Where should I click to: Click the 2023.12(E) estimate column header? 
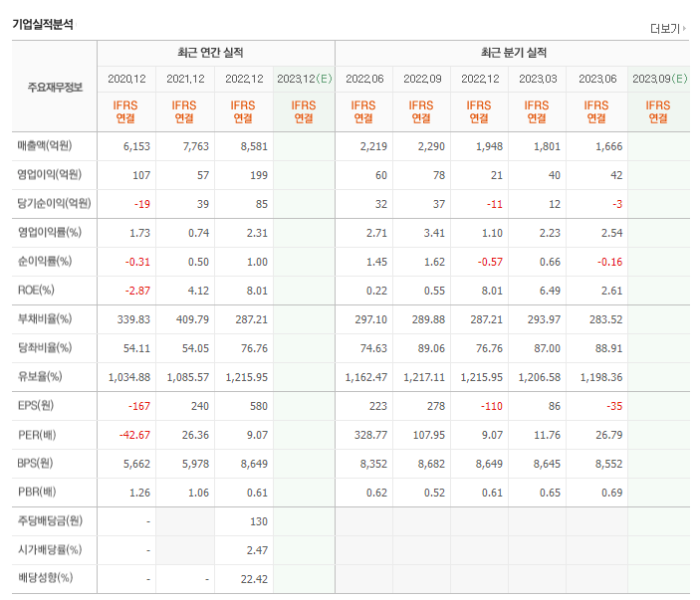tap(305, 79)
